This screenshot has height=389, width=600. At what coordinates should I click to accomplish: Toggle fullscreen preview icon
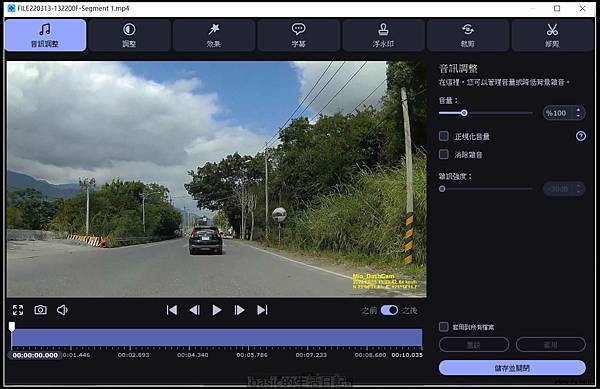[x=18, y=310]
